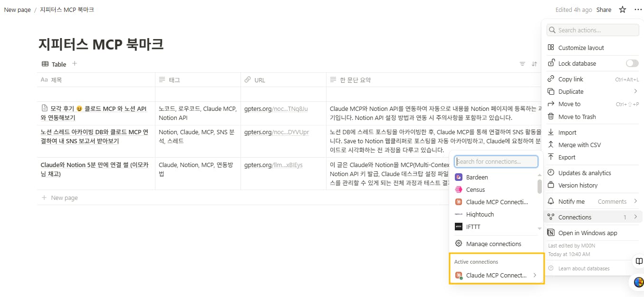Click the connections list scrollbar thumb
Image resolution: width=644 pixels, height=297 pixels.
(x=539, y=186)
